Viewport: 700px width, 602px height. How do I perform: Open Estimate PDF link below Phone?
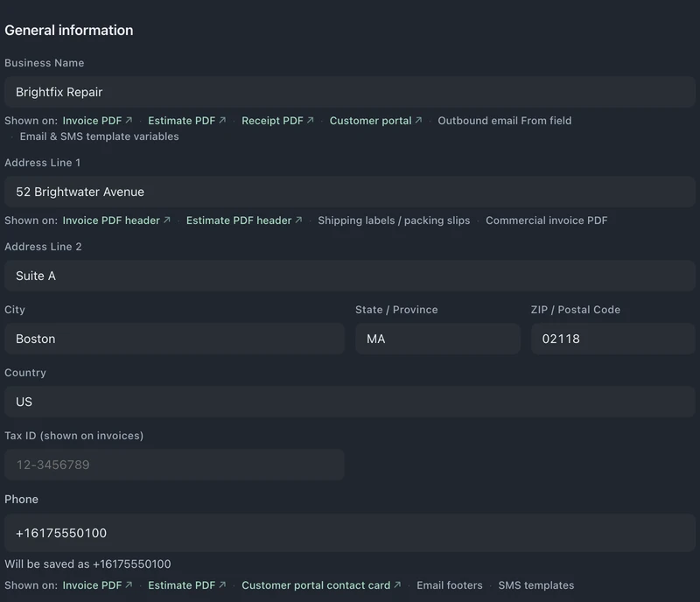(x=186, y=585)
